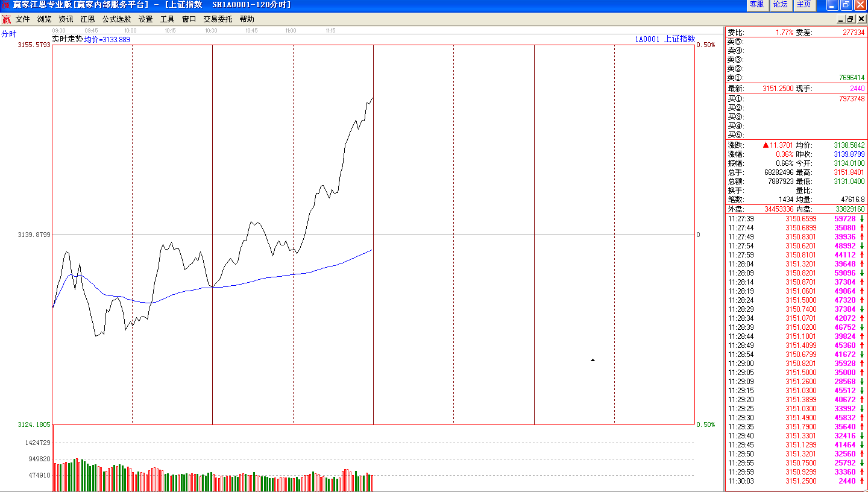Click the 笔数 value 1434
The height and width of the screenshot is (492, 868).
coord(786,200)
